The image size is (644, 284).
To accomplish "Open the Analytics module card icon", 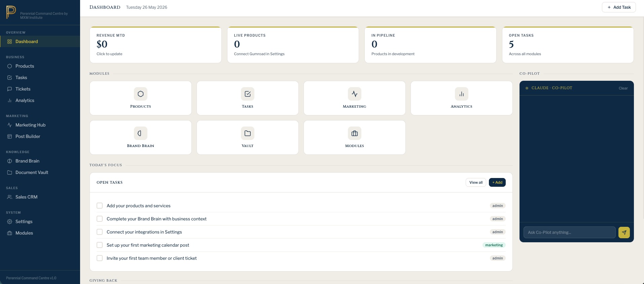I will tap(462, 94).
